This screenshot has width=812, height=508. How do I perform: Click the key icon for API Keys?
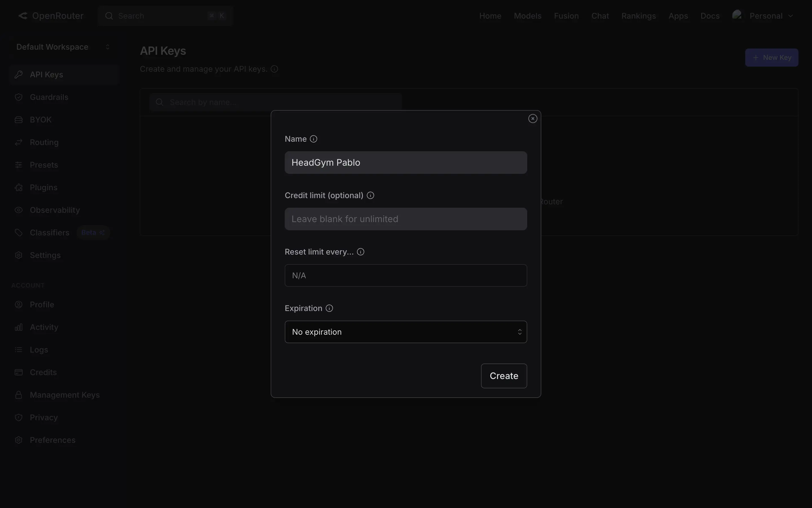[x=19, y=75]
